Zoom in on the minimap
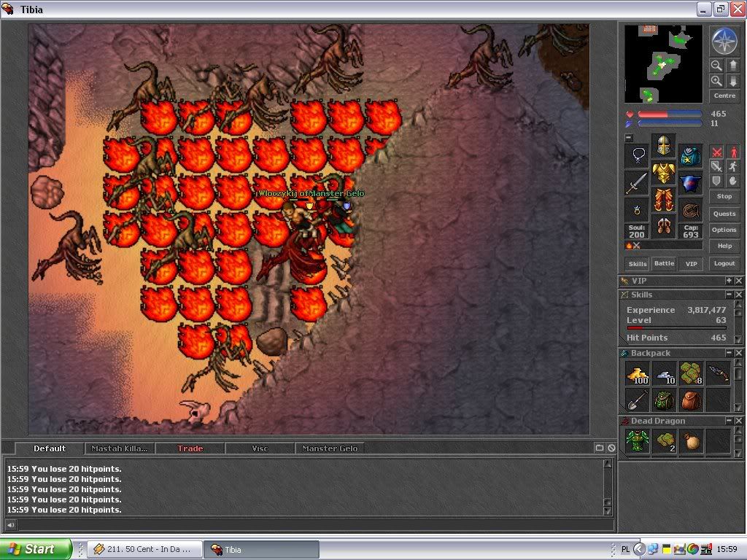 pos(716,81)
